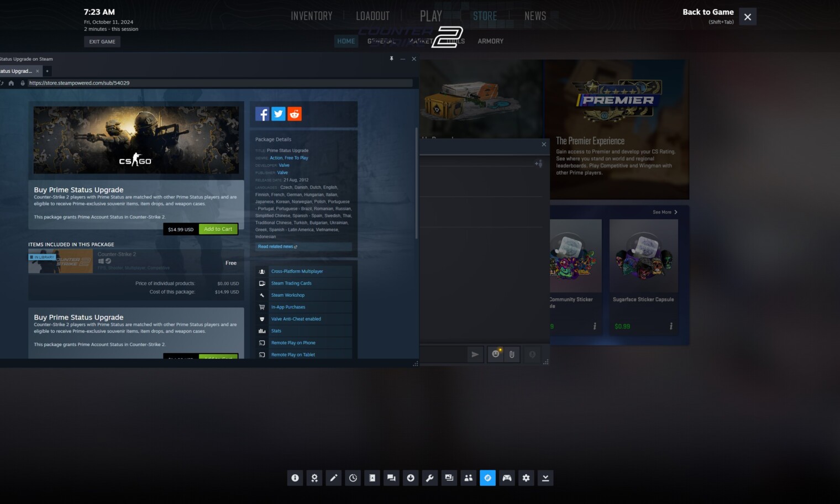Share on Twitter icon
840x504 pixels.
[x=279, y=114]
